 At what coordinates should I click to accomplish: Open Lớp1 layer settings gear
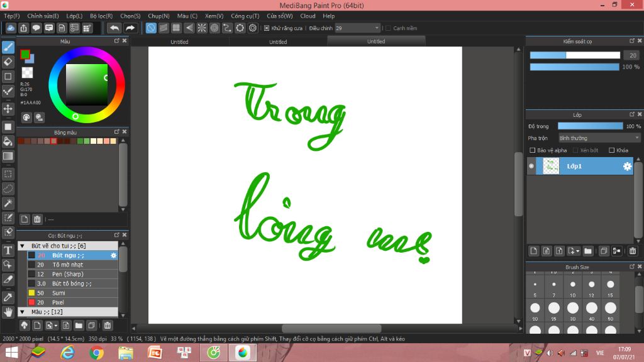(627, 166)
